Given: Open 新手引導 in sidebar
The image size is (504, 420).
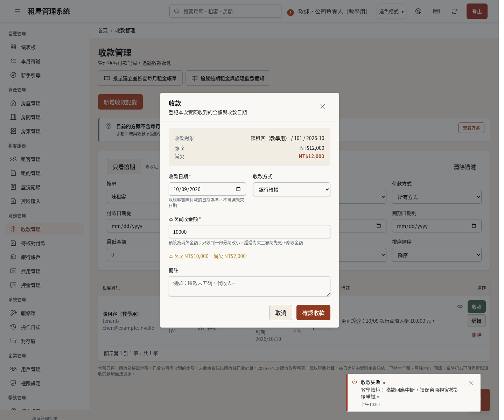Looking at the screenshot, I should pyautogui.click(x=45, y=75).
